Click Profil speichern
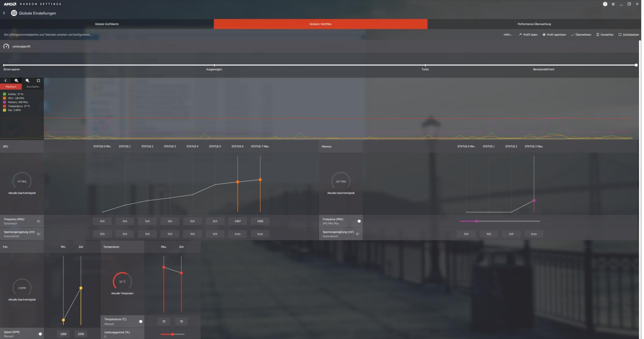The height and width of the screenshot is (339, 644). [554, 35]
